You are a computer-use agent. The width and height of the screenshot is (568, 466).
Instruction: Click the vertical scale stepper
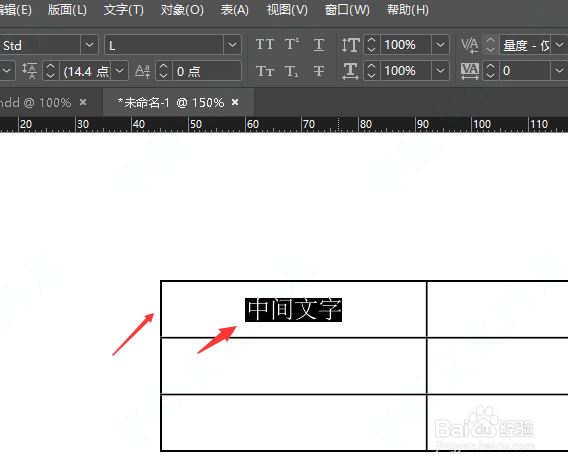372,45
